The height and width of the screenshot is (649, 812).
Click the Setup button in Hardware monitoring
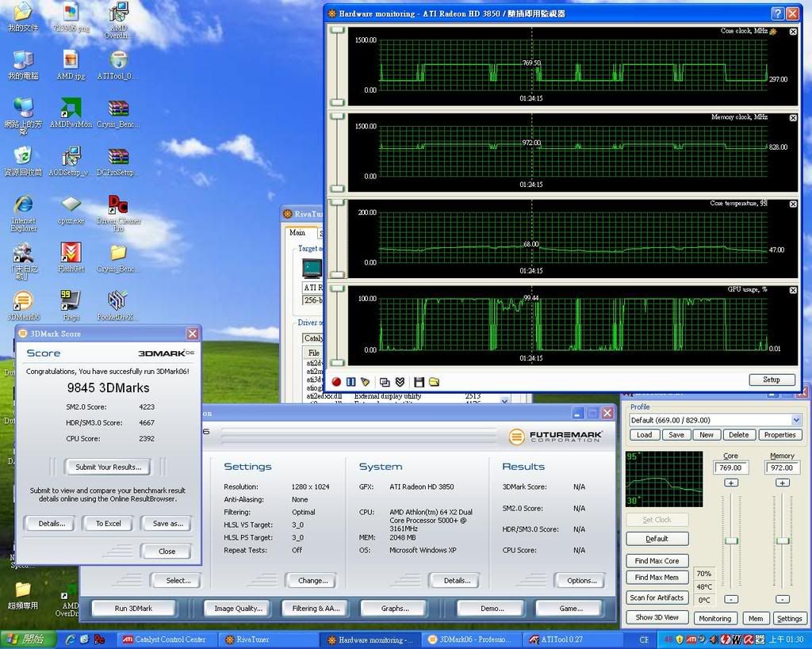pyautogui.click(x=772, y=380)
